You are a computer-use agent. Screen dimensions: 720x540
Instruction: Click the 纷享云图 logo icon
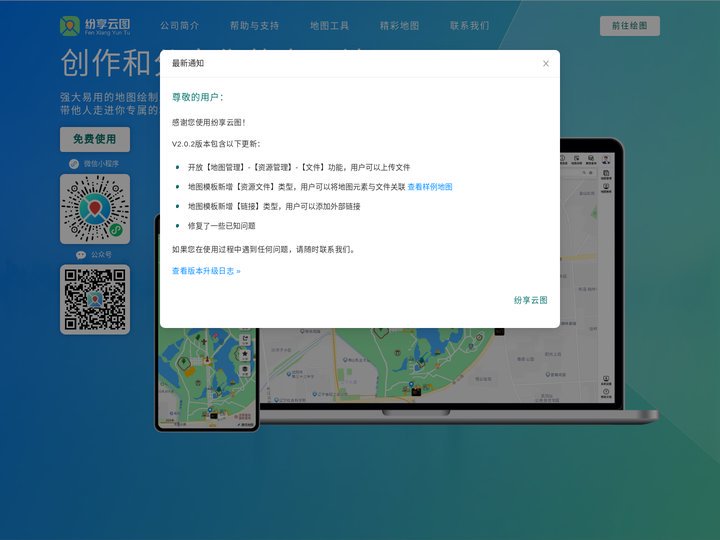[70, 26]
